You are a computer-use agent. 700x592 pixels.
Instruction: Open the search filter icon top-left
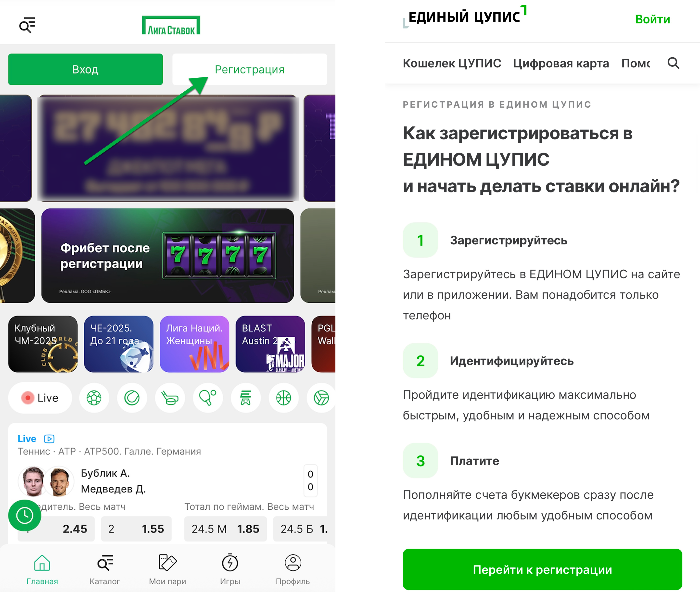(27, 25)
